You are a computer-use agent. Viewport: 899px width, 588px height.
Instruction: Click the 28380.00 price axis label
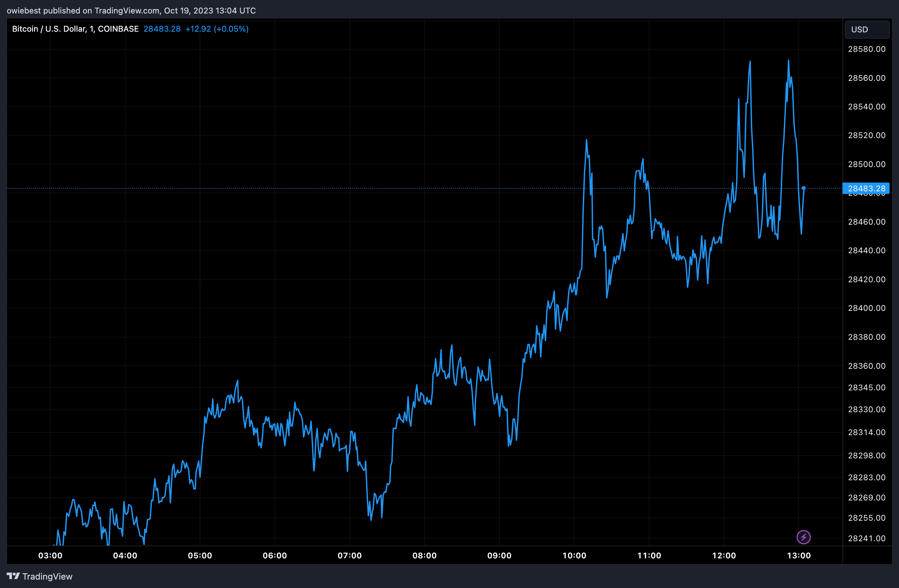[x=867, y=337]
